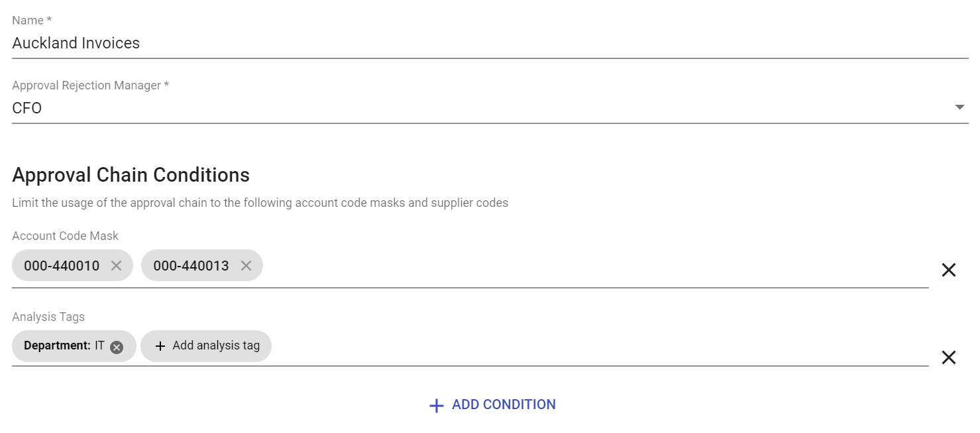980x433 pixels.
Task: Click the X clearing the Analysis Tags row
Action: pyautogui.click(x=948, y=357)
